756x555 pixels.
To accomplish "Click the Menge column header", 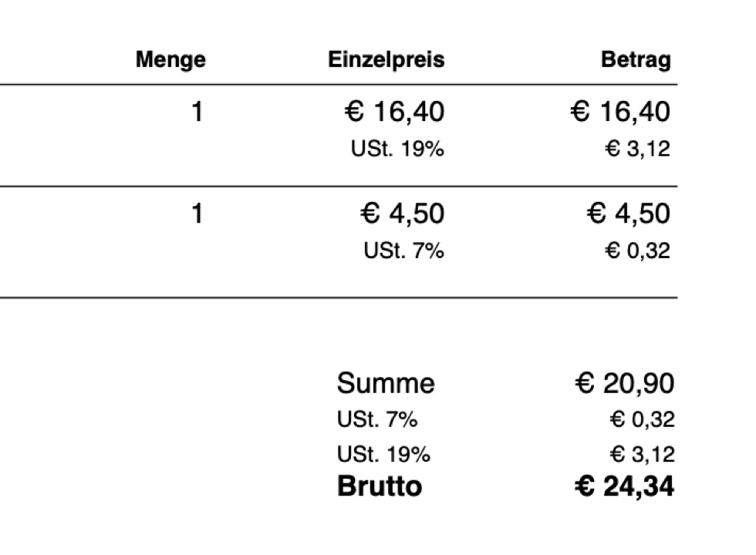I will 170,60.
